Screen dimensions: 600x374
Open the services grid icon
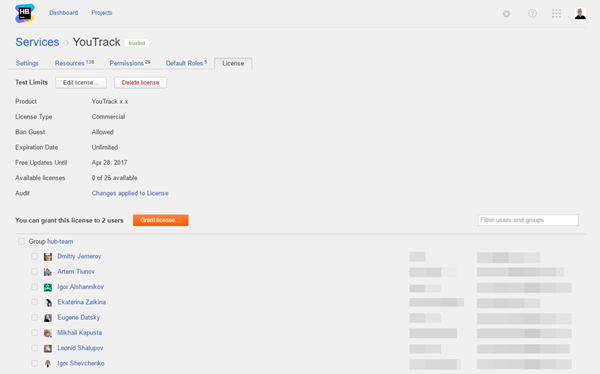pos(556,13)
